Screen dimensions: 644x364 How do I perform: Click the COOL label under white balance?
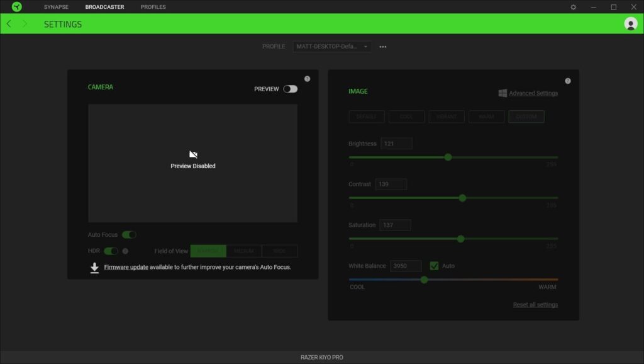click(x=357, y=287)
